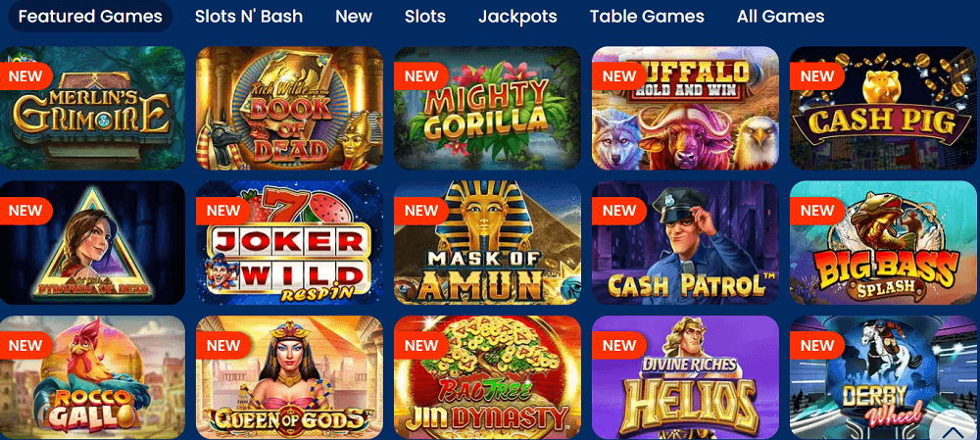The width and height of the screenshot is (980, 440).
Task: Switch to Table Games tab
Action: pyautogui.click(x=647, y=17)
